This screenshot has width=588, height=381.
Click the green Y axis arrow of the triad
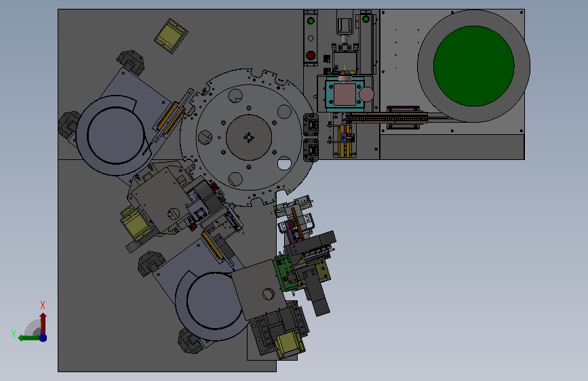click(28, 338)
